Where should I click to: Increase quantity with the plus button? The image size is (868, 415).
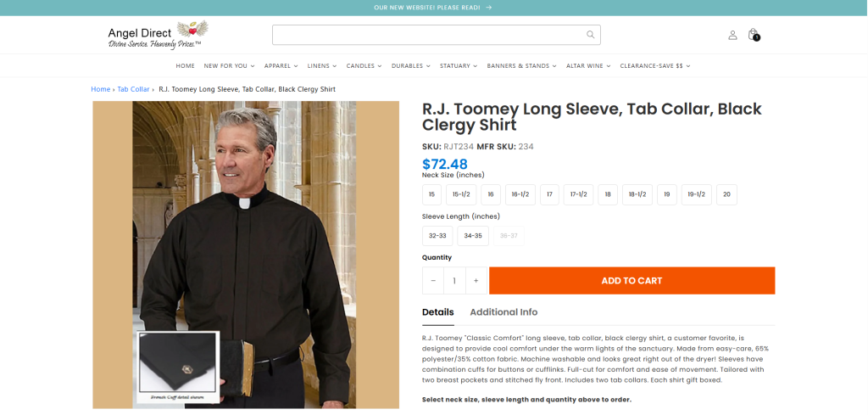[x=476, y=281]
